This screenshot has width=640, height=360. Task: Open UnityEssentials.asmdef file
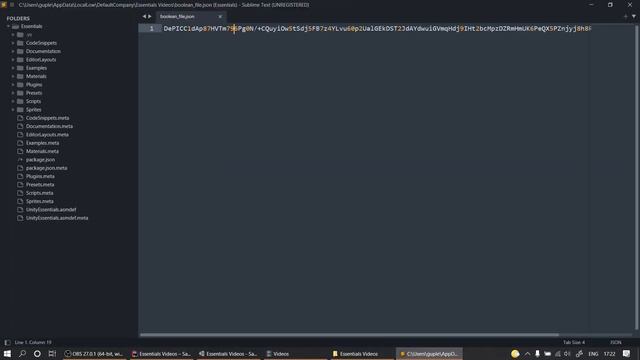coord(51,210)
